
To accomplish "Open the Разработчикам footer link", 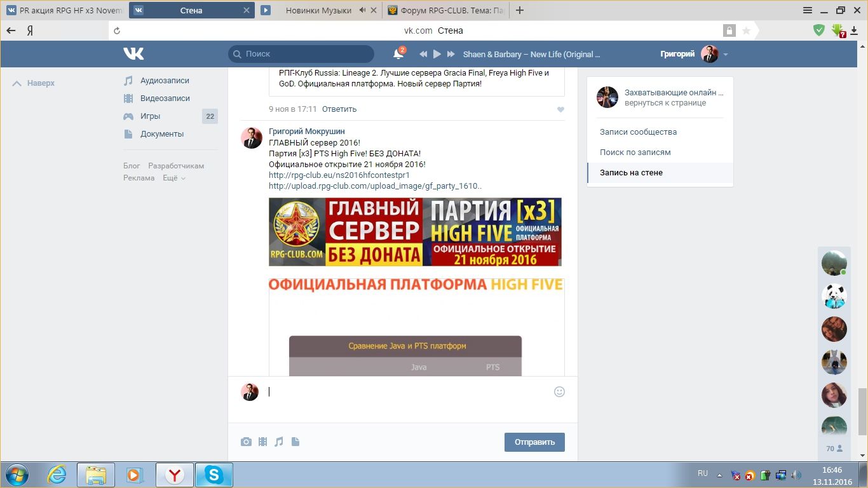I will click(176, 166).
